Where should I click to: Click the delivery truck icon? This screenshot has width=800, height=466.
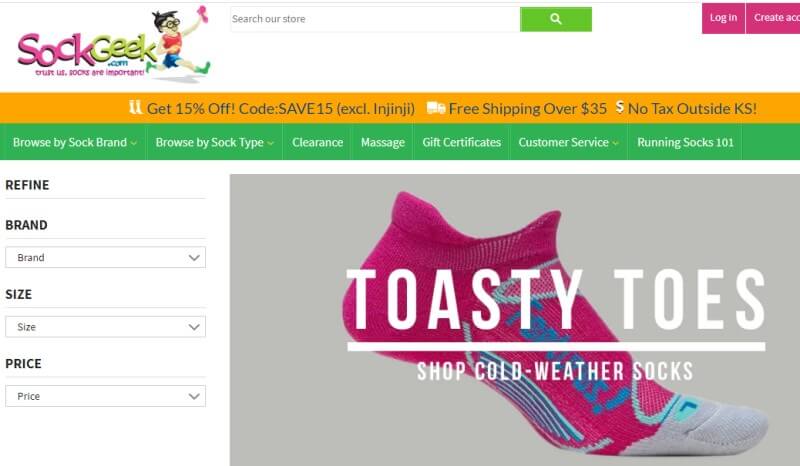click(x=436, y=108)
